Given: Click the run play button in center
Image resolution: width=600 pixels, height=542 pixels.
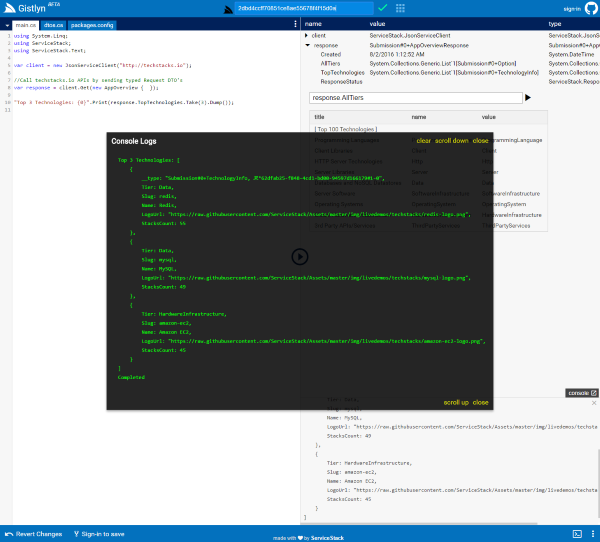Looking at the screenshot, I should tap(300, 256).
